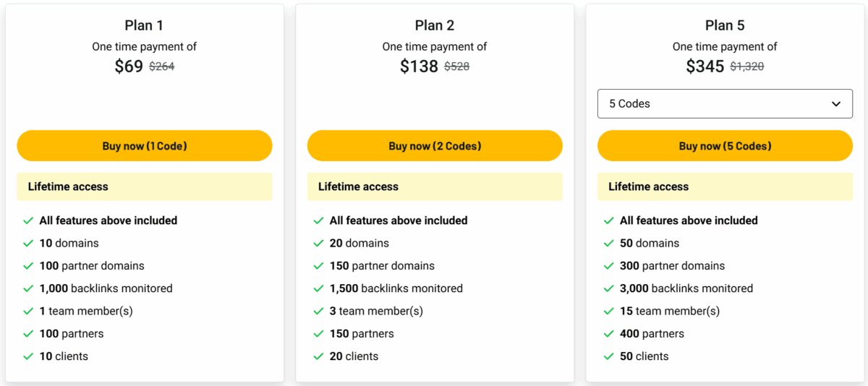Click the $69 price in Plan 1
This screenshot has width=868, height=386.
click(129, 67)
